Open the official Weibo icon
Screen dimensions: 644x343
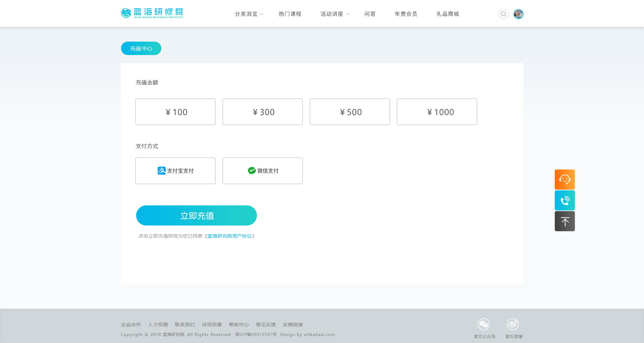(513, 324)
